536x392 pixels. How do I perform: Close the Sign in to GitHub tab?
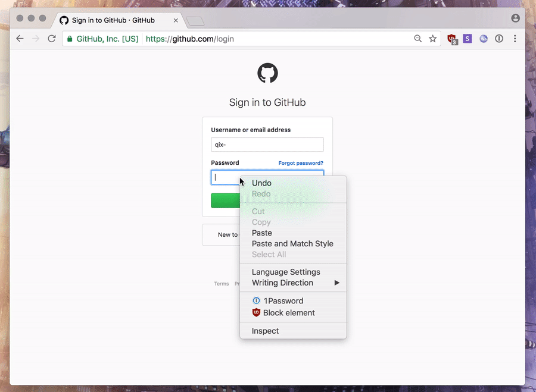[176, 20]
